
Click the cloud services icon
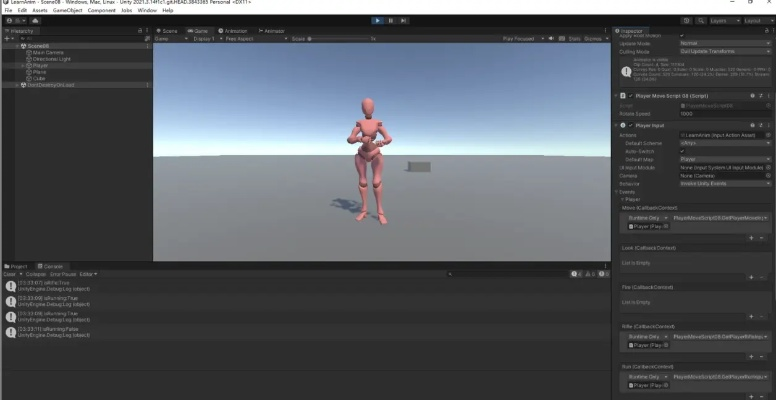tap(33, 20)
